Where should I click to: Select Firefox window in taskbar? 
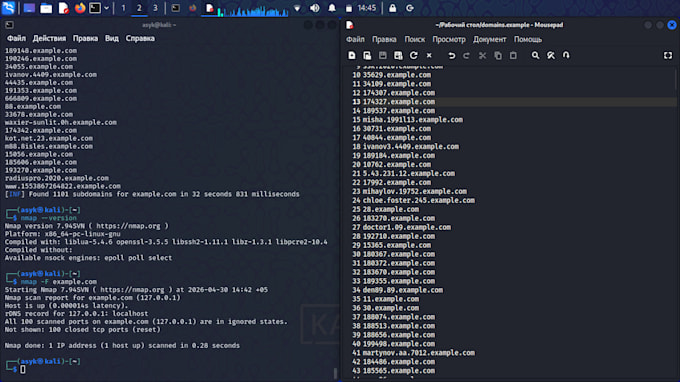tap(193, 8)
